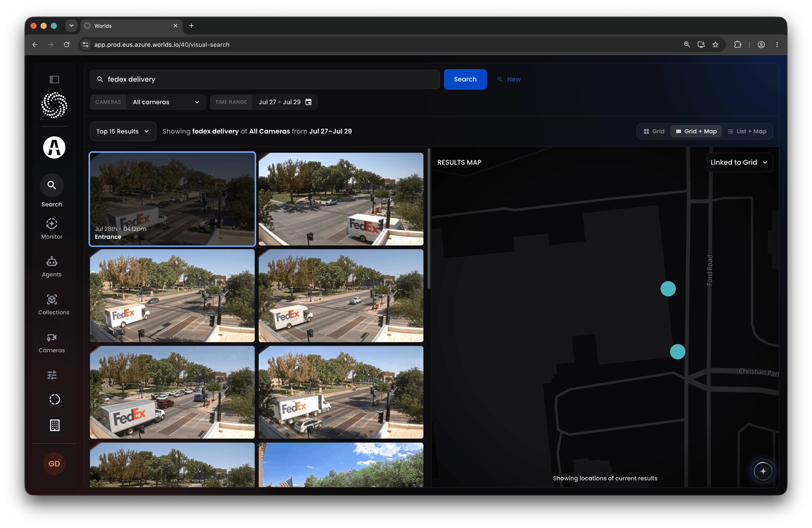Open site information icon beside URL

tap(86, 45)
